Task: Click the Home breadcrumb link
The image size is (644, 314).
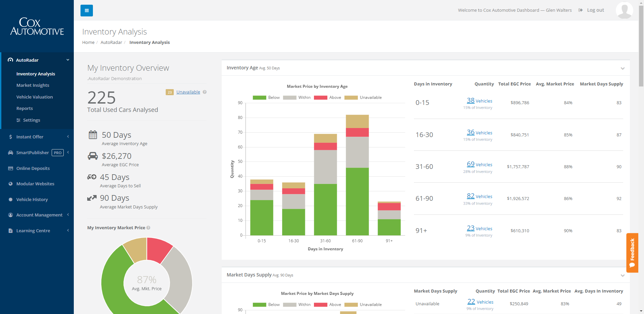Action: tap(88, 42)
